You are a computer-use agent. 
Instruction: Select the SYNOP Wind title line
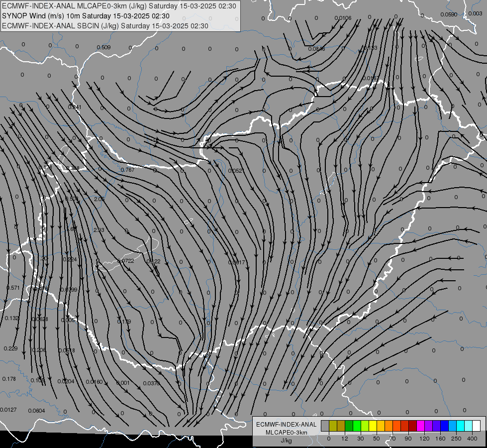click(86, 16)
